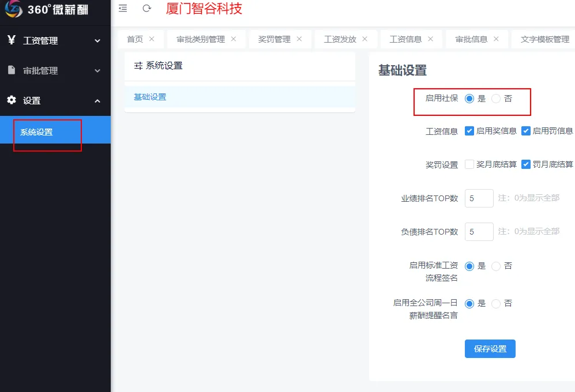The width and height of the screenshot is (575, 392).
Task: Select 否 for 启用社保
Action: click(496, 99)
